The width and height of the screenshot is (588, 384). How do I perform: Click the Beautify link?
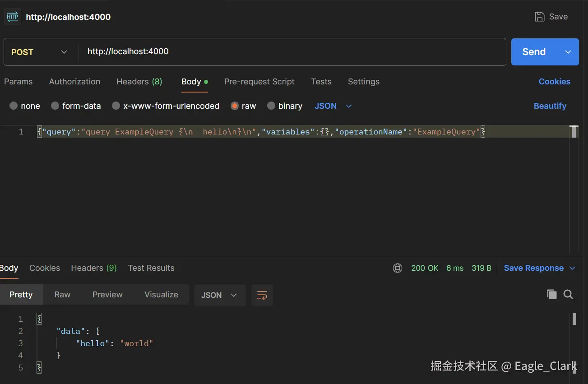[550, 106]
